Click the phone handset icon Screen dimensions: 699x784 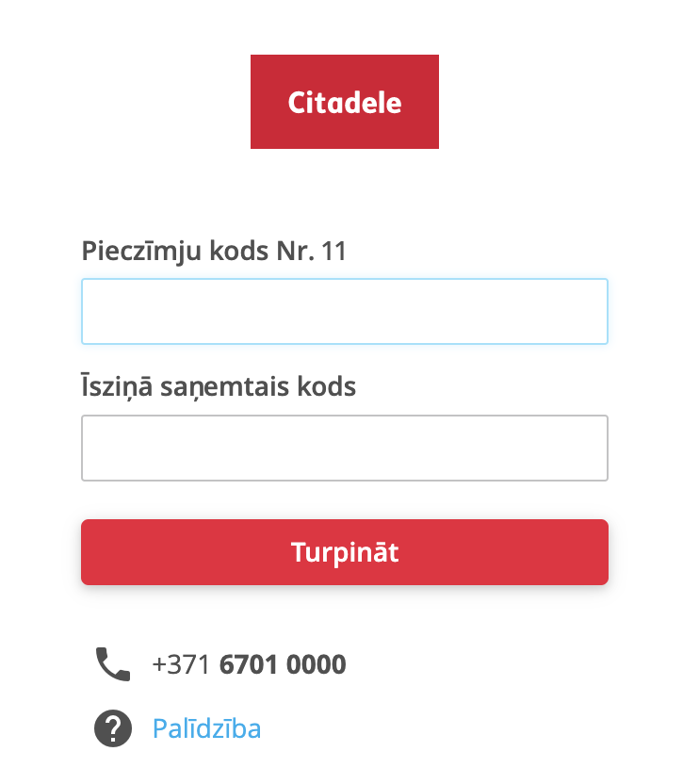point(113,664)
